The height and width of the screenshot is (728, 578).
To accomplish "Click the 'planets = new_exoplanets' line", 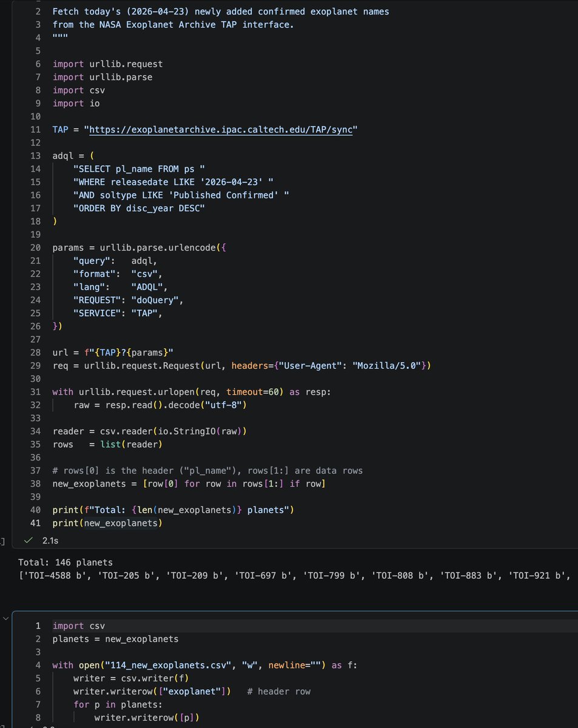I will click(x=115, y=639).
